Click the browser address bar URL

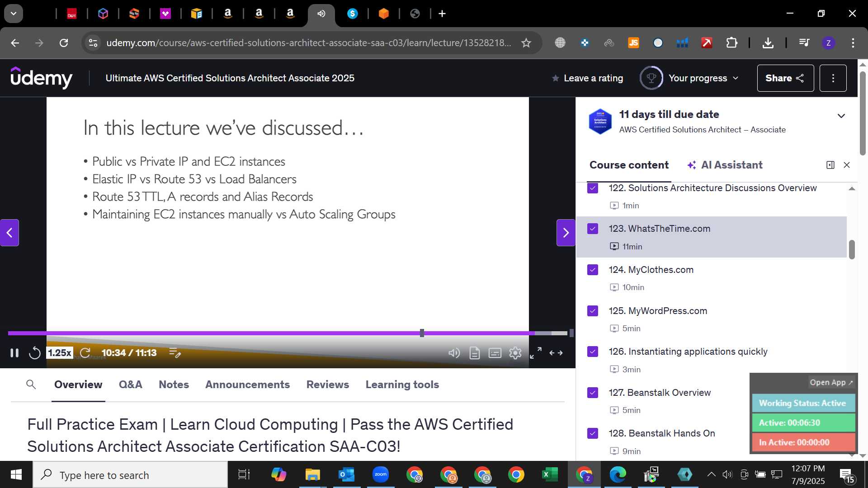(x=309, y=43)
